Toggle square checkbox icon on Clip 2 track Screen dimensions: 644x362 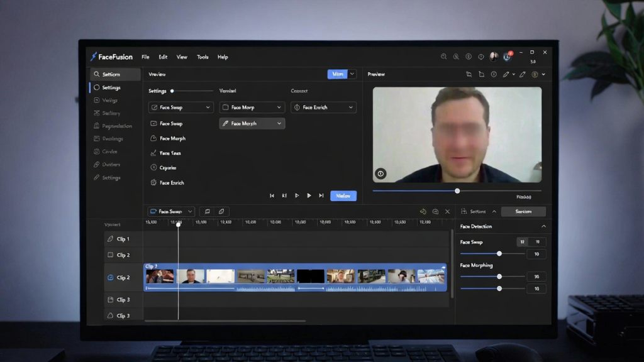(110, 255)
